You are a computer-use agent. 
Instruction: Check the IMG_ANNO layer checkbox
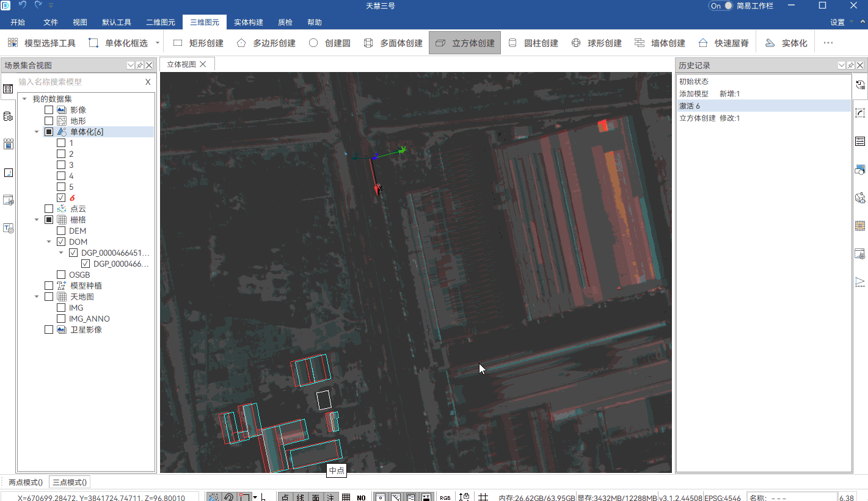[61, 319]
